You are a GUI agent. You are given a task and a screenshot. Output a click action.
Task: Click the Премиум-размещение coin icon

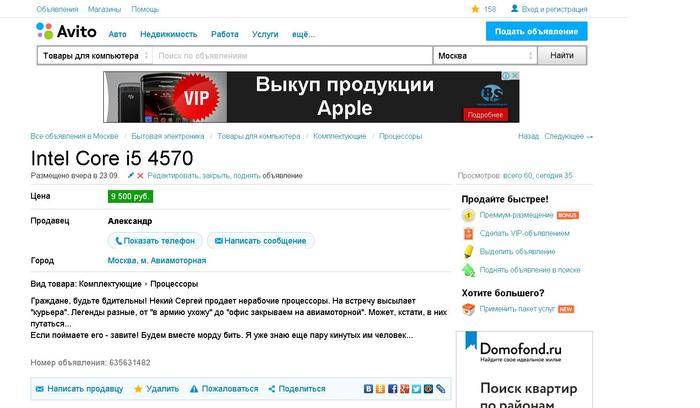click(468, 216)
